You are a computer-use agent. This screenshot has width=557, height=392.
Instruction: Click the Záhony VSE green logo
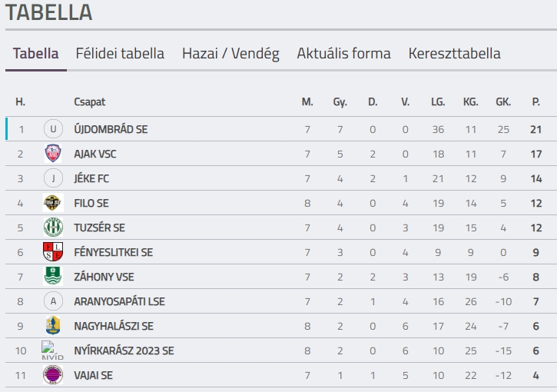(53, 277)
